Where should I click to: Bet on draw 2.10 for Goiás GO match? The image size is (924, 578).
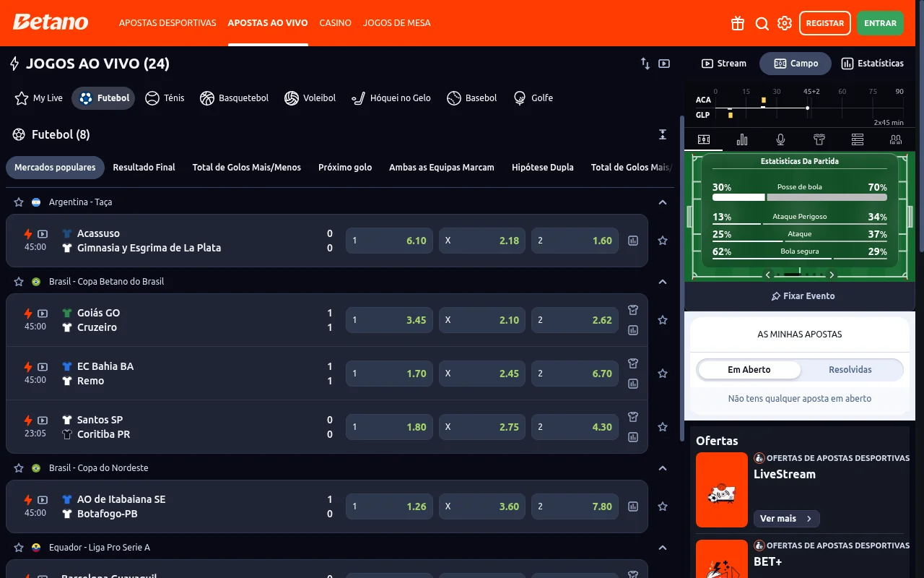click(x=482, y=320)
